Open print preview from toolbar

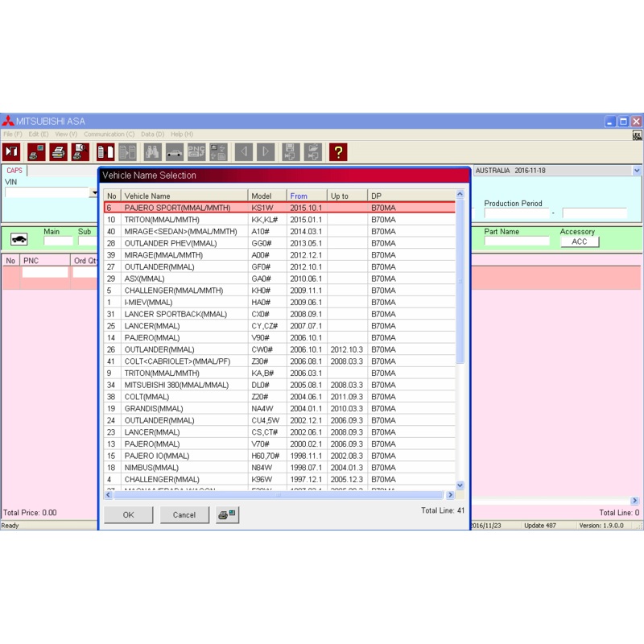[80, 152]
